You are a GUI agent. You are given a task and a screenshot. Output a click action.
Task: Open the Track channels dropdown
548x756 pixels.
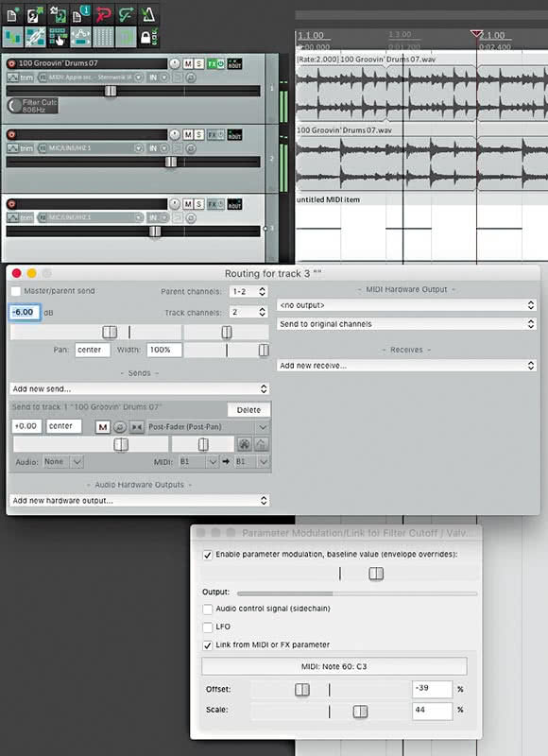(248, 312)
